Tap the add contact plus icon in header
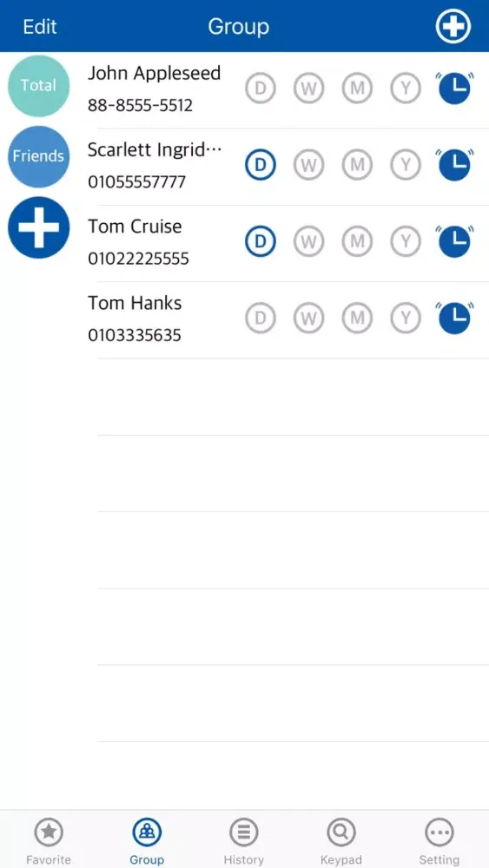Viewport: 489px width, 868px height. (453, 26)
